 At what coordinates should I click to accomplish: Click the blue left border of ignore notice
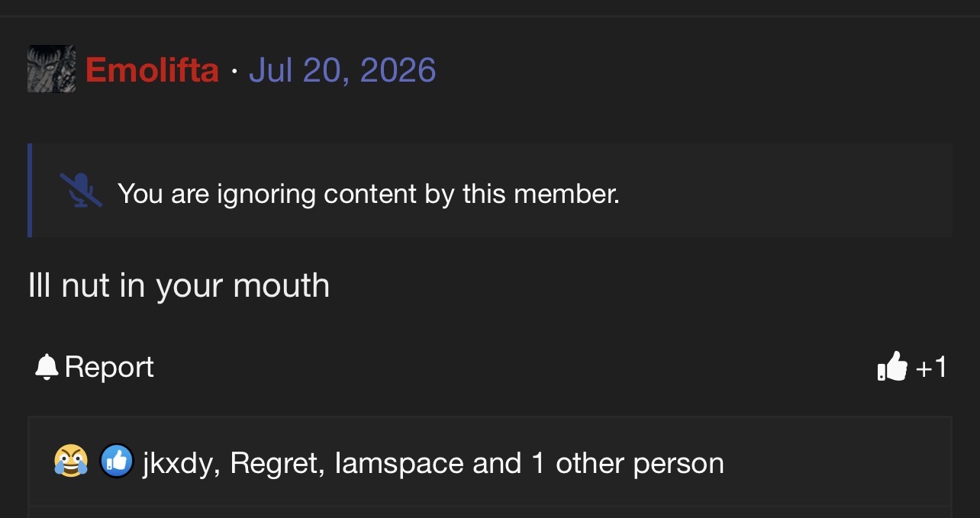30,190
